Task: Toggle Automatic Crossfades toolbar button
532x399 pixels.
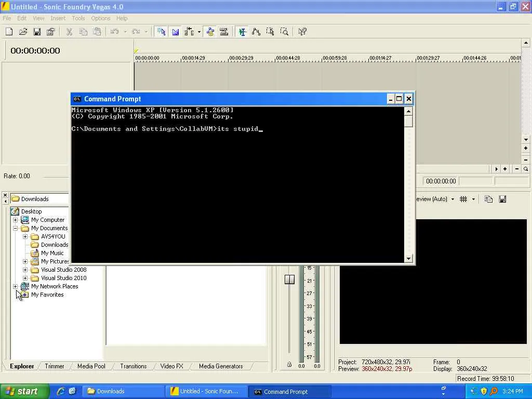Action: pyautogui.click(x=175, y=32)
